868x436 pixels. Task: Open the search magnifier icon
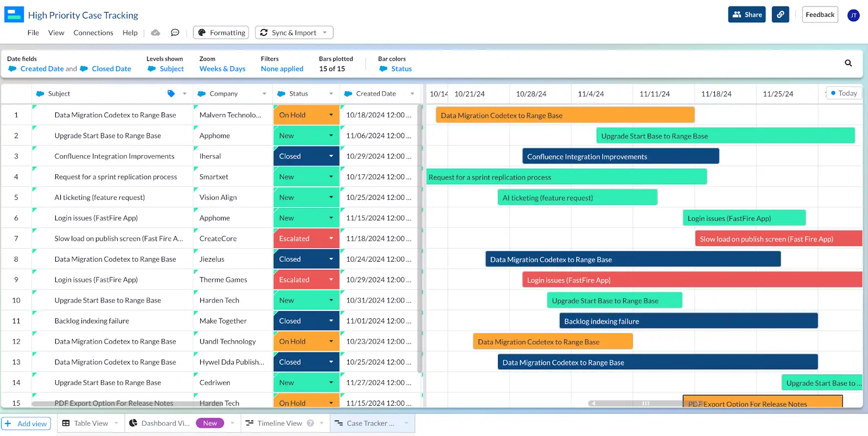[848, 63]
